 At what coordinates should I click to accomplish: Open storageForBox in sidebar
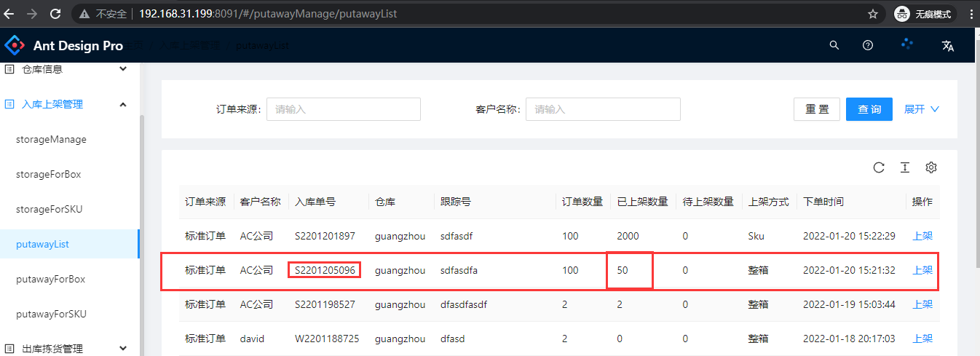48,175
